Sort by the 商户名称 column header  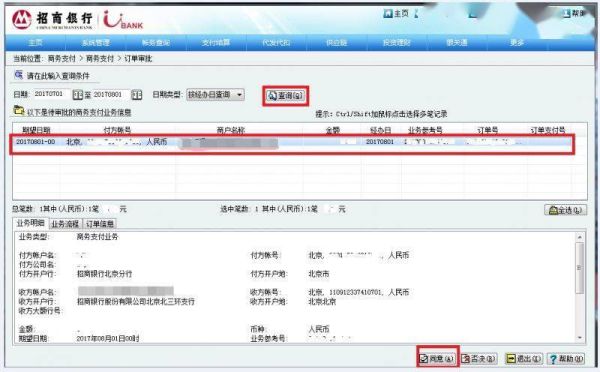231,130
